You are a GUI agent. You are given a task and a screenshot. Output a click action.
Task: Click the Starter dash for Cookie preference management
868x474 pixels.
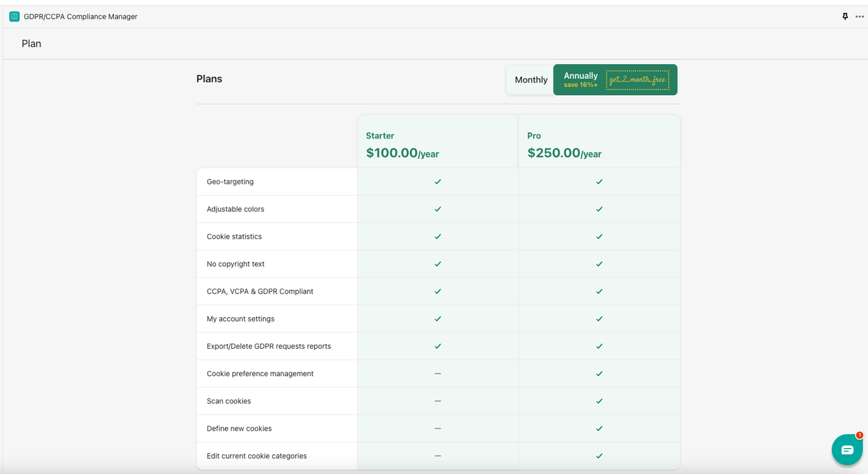coord(438,374)
